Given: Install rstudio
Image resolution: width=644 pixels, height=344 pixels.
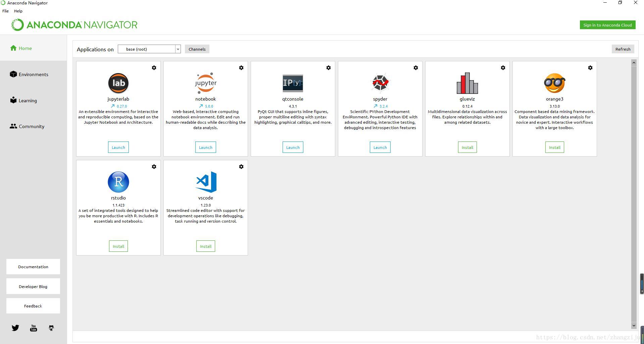Looking at the screenshot, I should click(x=118, y=246).
